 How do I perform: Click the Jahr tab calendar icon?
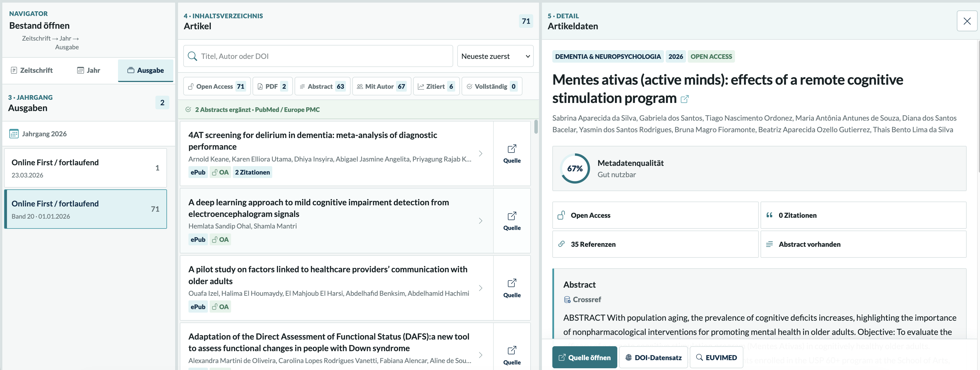(80, 70)
